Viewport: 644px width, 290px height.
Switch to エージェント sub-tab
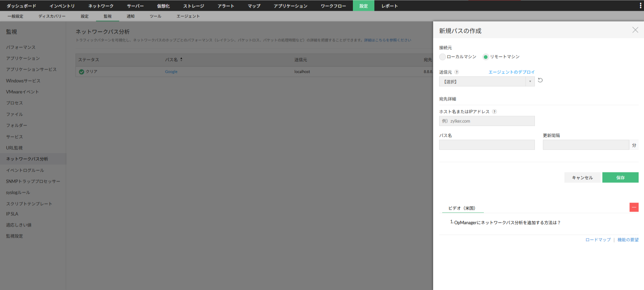tap(188, 16)
